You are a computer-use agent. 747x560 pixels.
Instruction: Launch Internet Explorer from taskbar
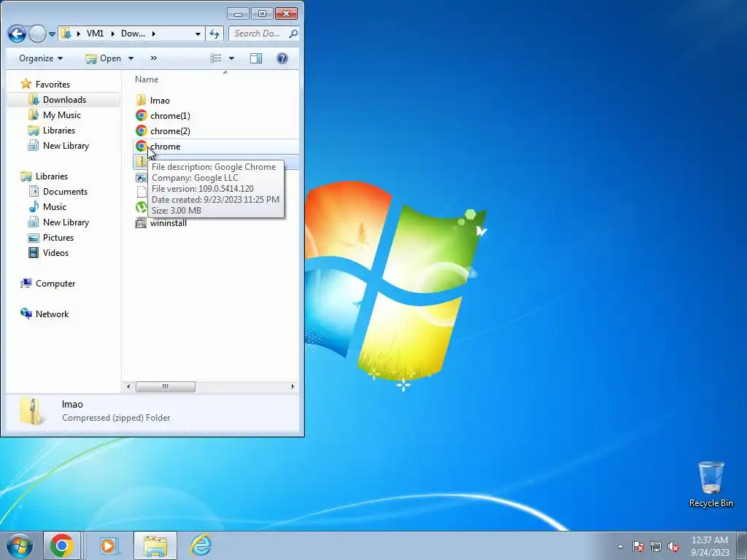coord(201,545)
